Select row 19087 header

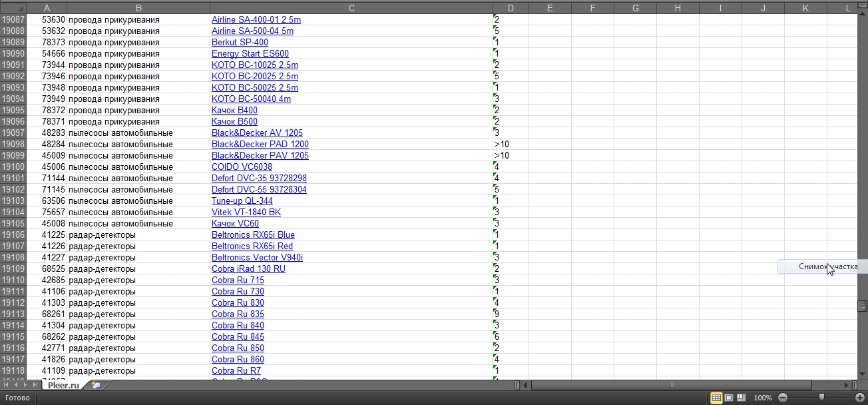click(x=13, y=20)
